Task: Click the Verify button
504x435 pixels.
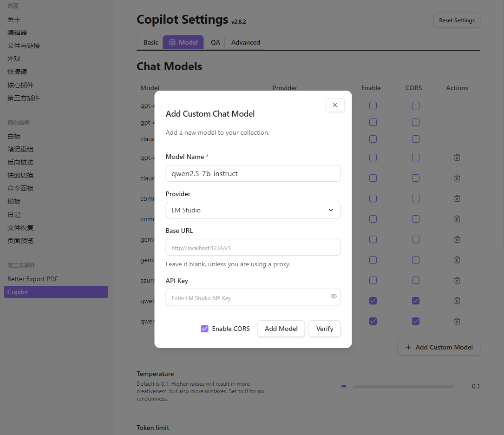Action: pyautogui.click(x=325, y=329)
